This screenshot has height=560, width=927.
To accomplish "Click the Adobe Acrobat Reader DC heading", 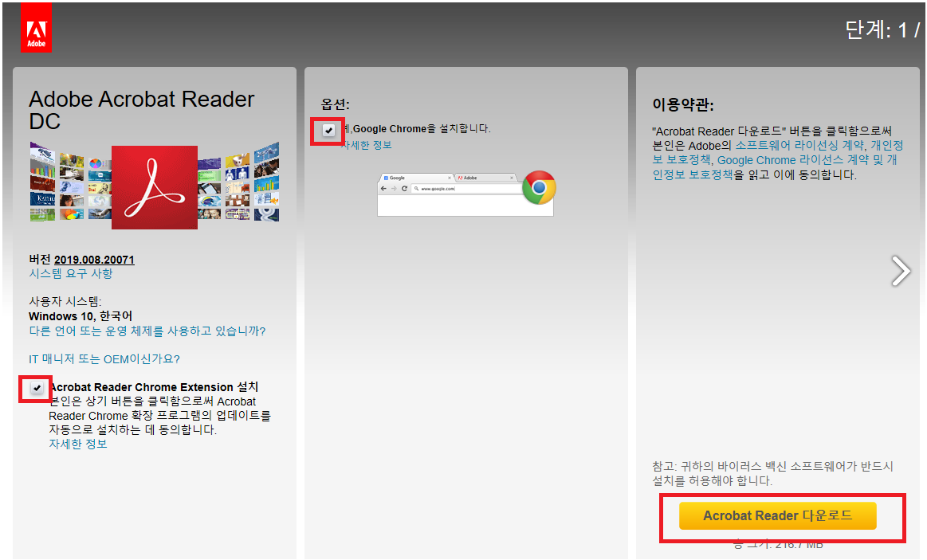I will tap(142, 110).
